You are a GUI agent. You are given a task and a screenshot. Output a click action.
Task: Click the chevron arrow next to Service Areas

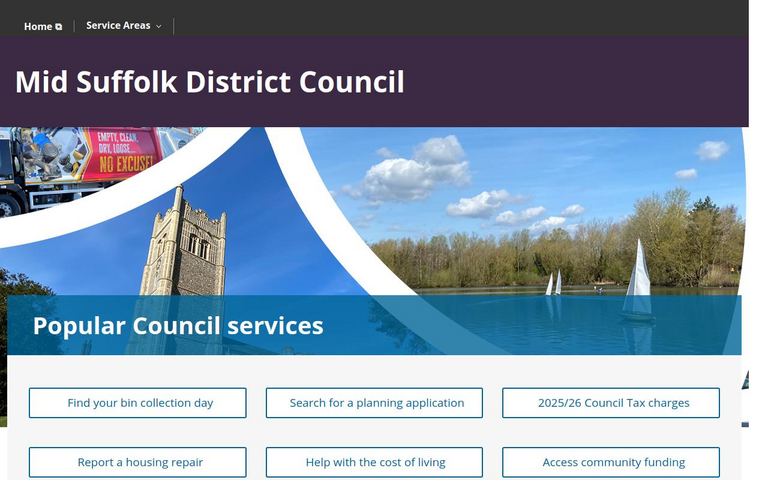pyautogui.click(x=158, y=27)
